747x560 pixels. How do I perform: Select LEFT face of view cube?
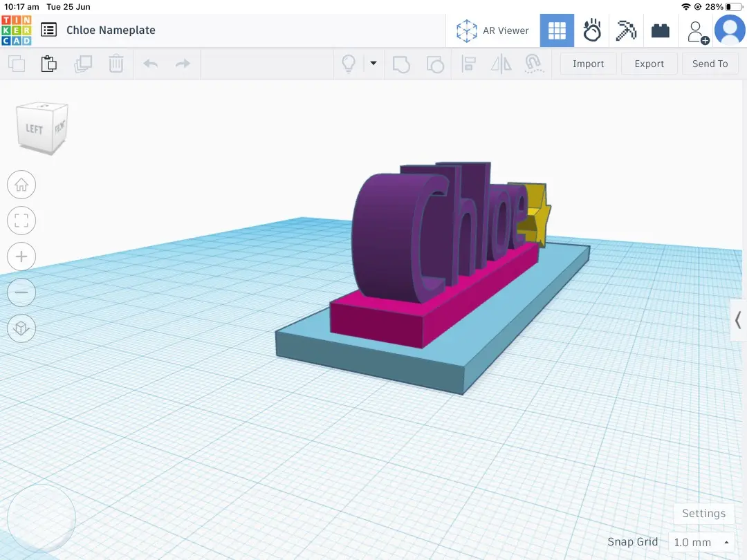[35, 129]
